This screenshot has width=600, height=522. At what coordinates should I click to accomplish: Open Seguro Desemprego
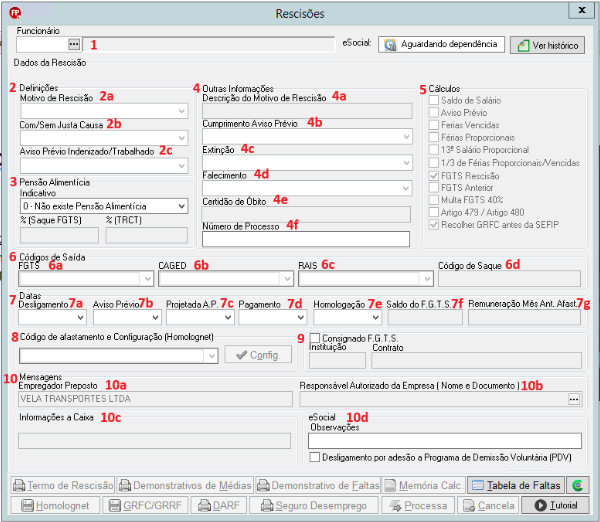coord(314,505)
